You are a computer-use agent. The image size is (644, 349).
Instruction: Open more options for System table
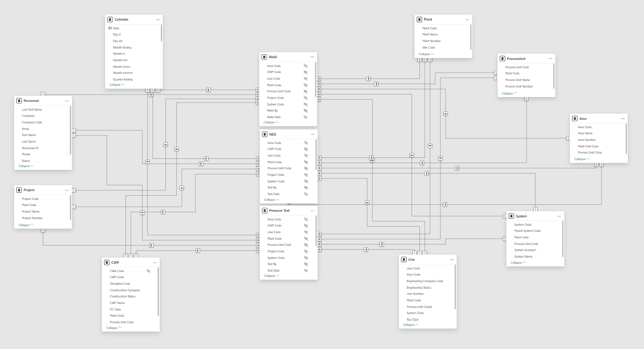559,216
